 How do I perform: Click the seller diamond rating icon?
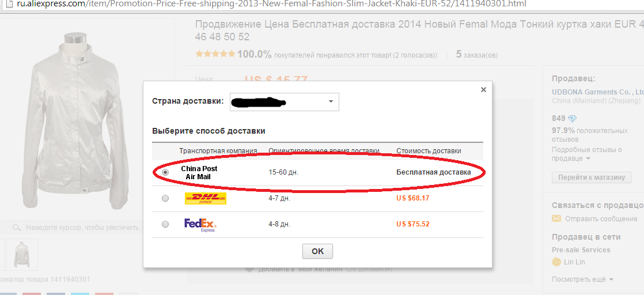[572, 119]
